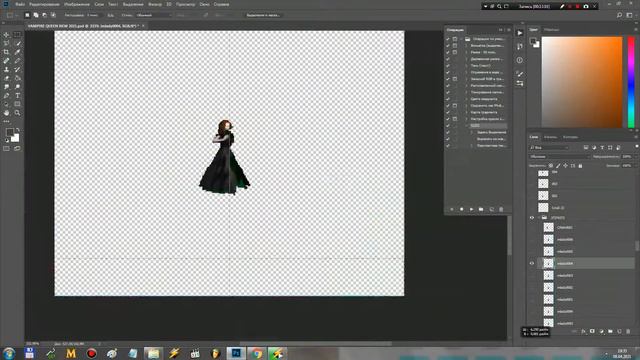The image size is (640, 360).
Task: Open layer blend mode dropdown
Action: (560, 157)
